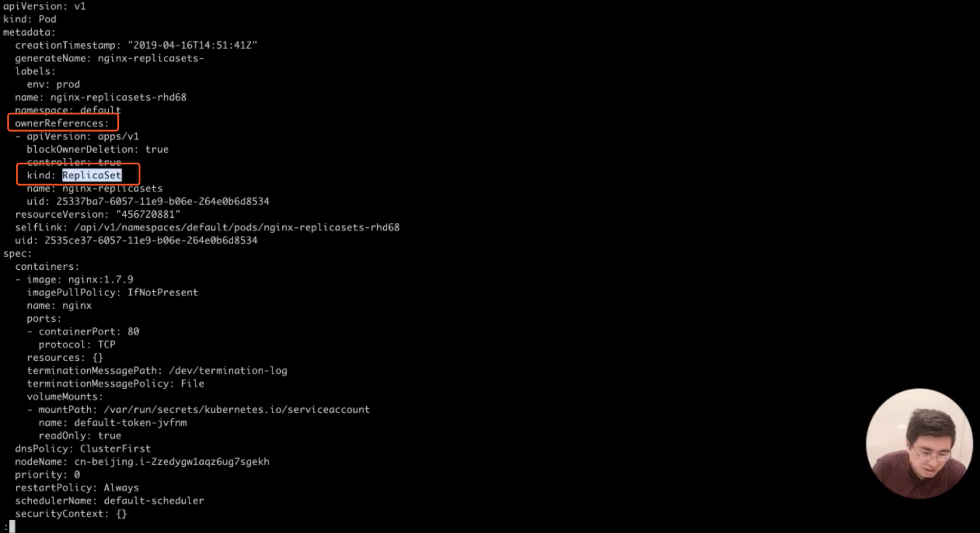Image resolution: width=980 pixels, height=533 pixels.
Task: Click the pager prompt cursor block
Action: tap(12, 526)
